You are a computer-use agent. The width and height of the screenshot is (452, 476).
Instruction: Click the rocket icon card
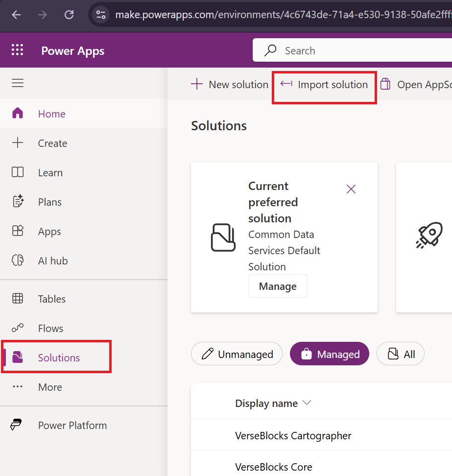[x=429, y=235]
